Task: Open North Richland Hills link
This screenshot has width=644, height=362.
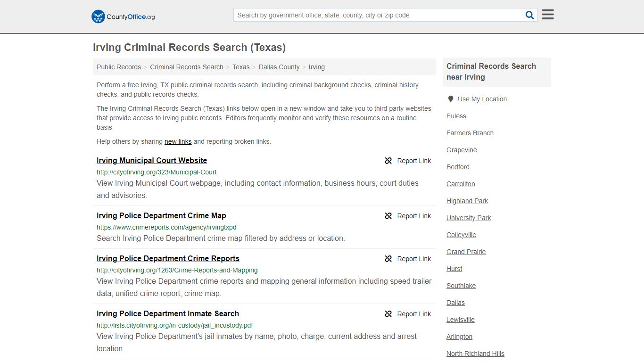Action: 475,354
